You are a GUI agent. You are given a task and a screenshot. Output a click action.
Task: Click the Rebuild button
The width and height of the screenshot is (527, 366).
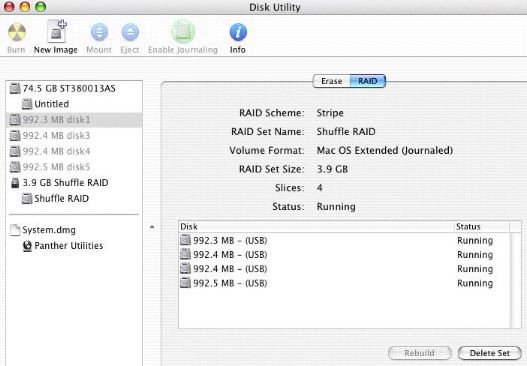(419, 353)
